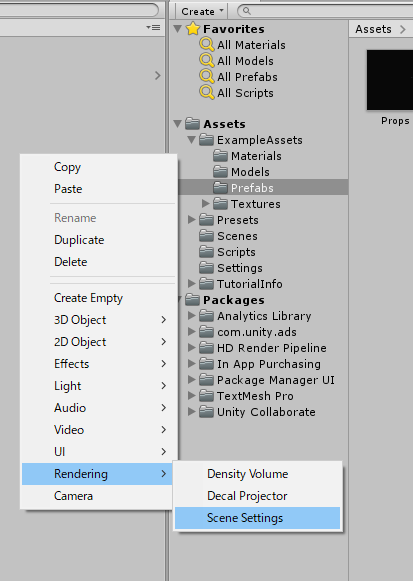
Task: Click the Assets breadcrumb label
Action: pos(373,29)
